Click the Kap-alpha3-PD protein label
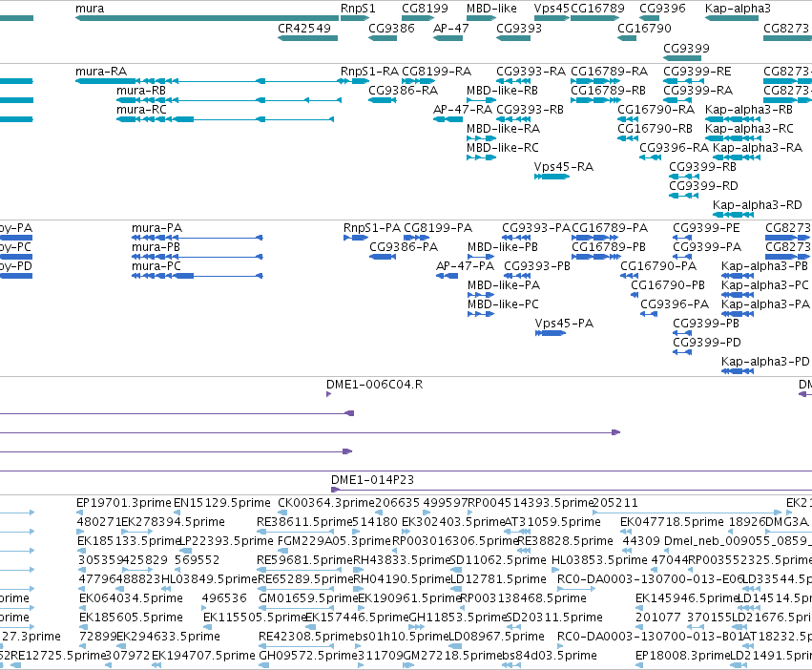 765,362
